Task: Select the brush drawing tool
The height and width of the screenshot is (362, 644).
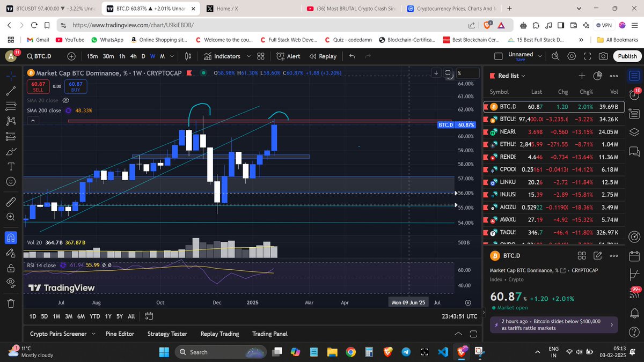Action: (x=11, y=152)
